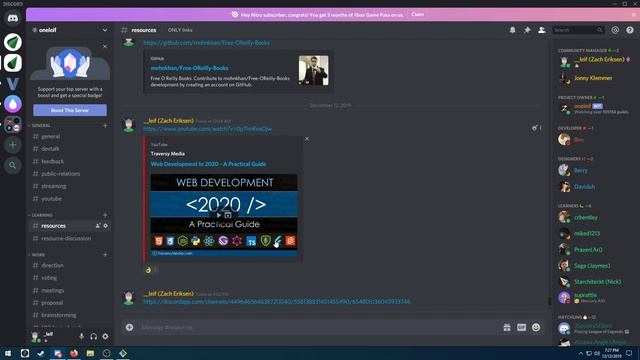This screenshot has height=360, width=640.
Task: Collapse the GENERAL category
Action: tap(40, 126)
